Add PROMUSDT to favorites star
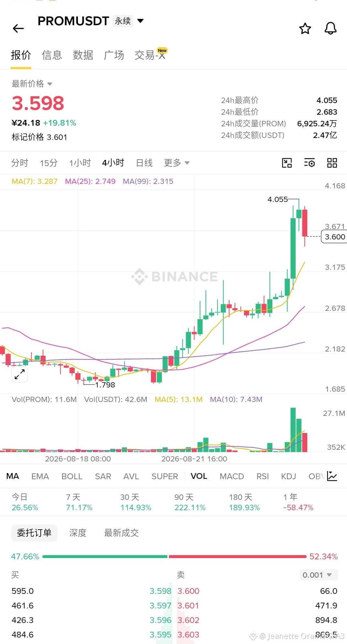Image resolution: width=347 pixels, height=644 pixels. (x=305, y=28)
